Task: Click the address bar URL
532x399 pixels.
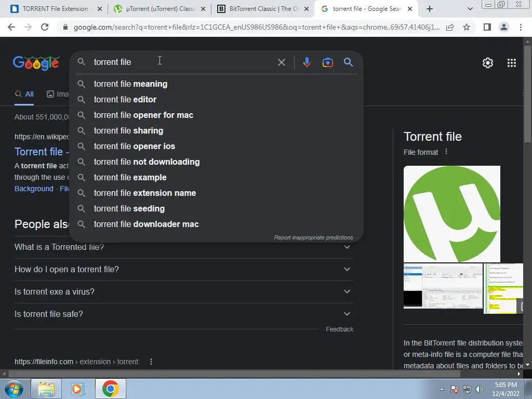Action: (257, 27)
